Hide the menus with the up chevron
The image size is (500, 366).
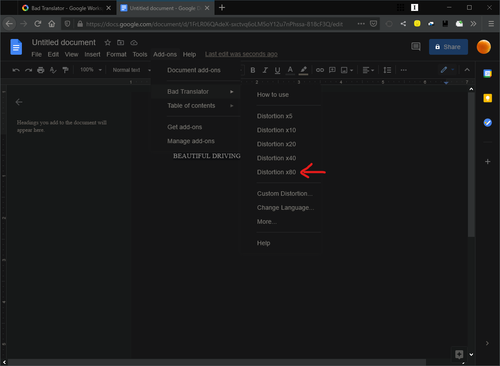pyautogui.click(x=467, y=70)
